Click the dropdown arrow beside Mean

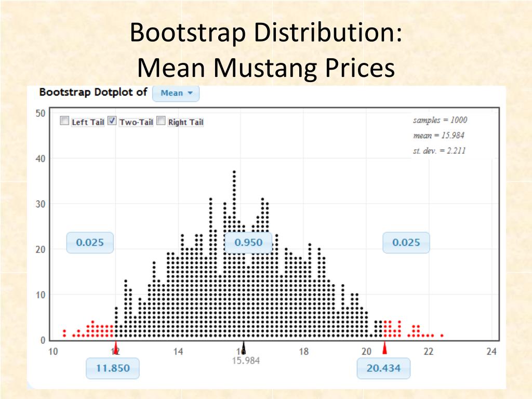click(x=190, y=93)
